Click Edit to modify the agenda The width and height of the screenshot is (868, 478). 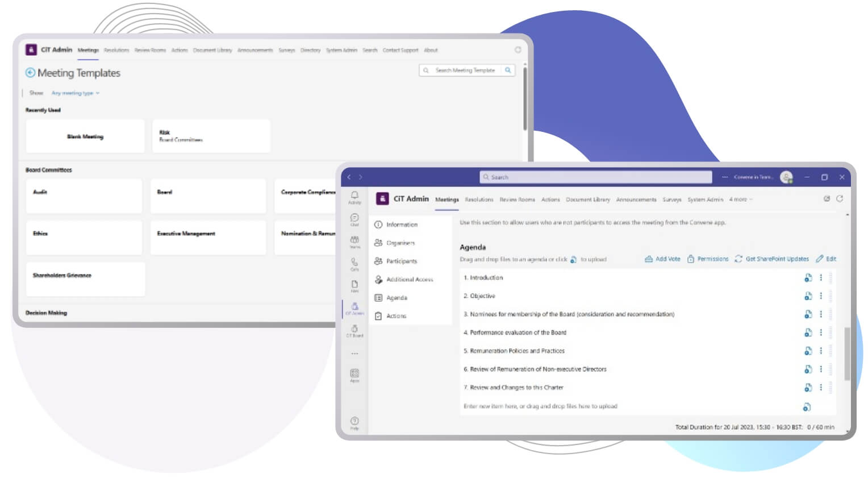[827, 259]
